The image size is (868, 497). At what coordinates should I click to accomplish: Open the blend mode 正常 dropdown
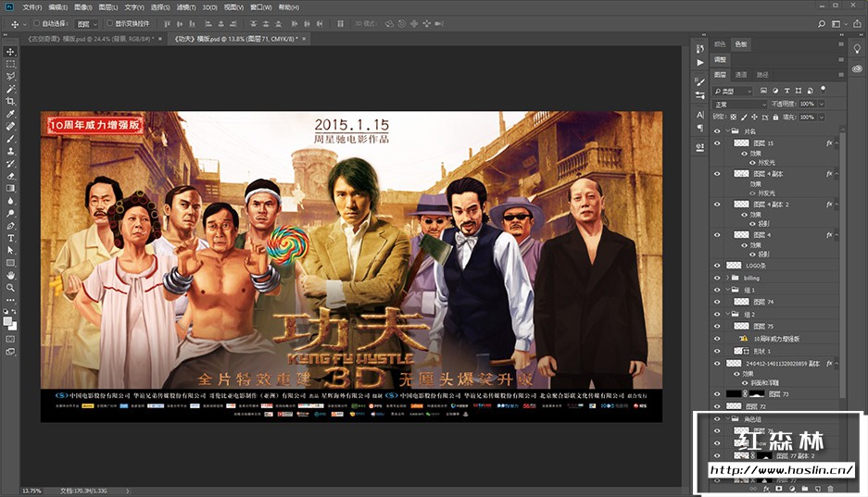point(739,104)
